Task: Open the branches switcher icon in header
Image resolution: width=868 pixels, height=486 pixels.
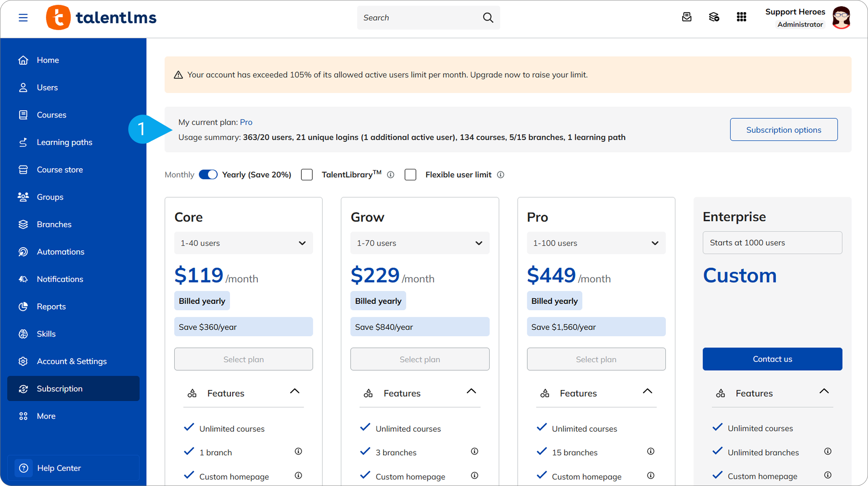Action: 714,17
